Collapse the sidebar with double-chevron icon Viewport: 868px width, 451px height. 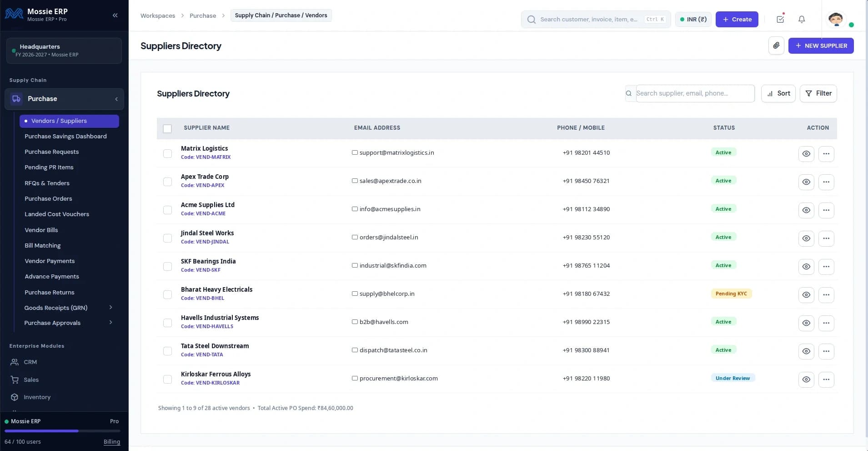click(115, 15)
